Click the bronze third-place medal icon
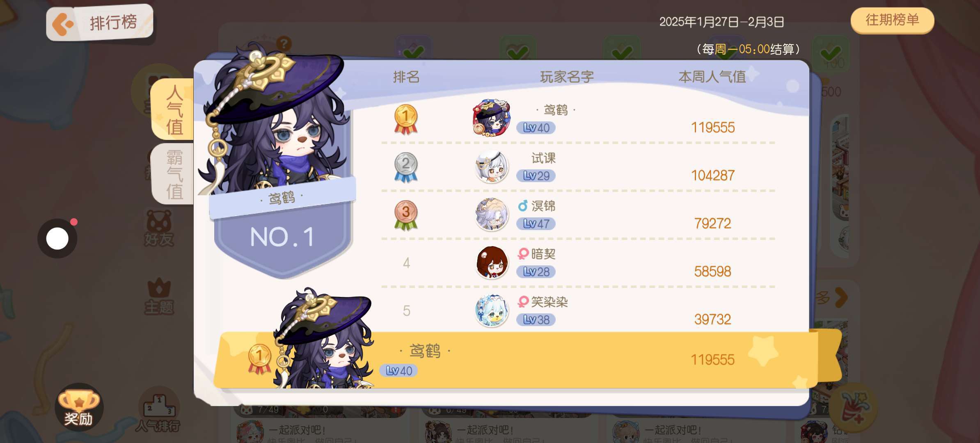Screen dimensions: 980x443 point(405,215)
